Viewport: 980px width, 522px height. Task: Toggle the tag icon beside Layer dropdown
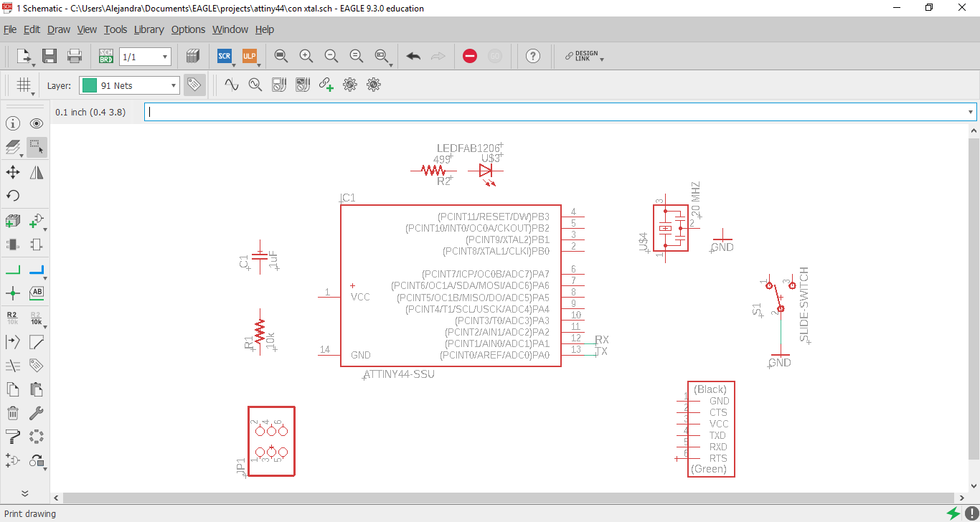193,85
